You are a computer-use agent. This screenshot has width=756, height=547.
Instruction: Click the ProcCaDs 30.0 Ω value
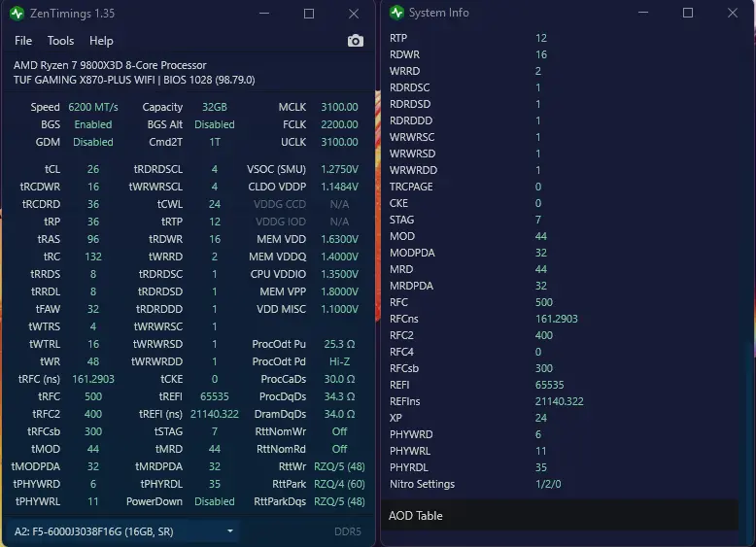coord(339,379)
